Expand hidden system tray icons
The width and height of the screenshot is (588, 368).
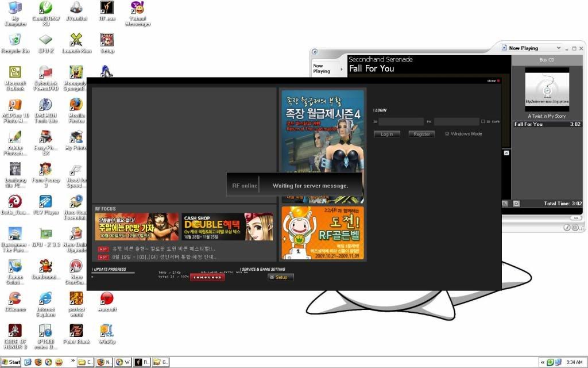[x=542, y=362]
